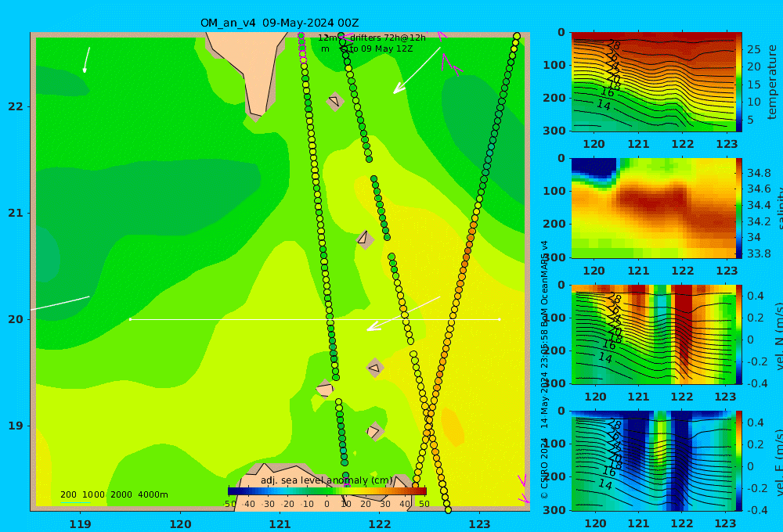Click the island near 19N 122E
The width and height of the screenshot is (783, 532).
pyautogui.click(x=374, y=431)
